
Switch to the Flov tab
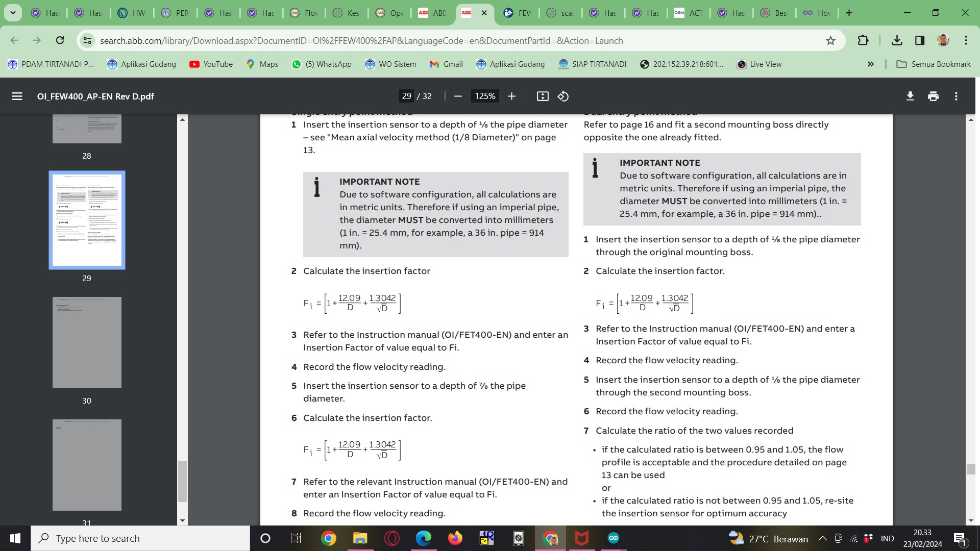point(304,13)
